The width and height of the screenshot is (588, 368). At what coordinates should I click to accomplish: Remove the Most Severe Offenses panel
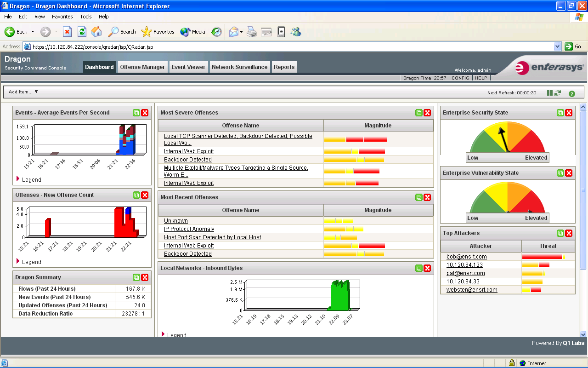427,113
